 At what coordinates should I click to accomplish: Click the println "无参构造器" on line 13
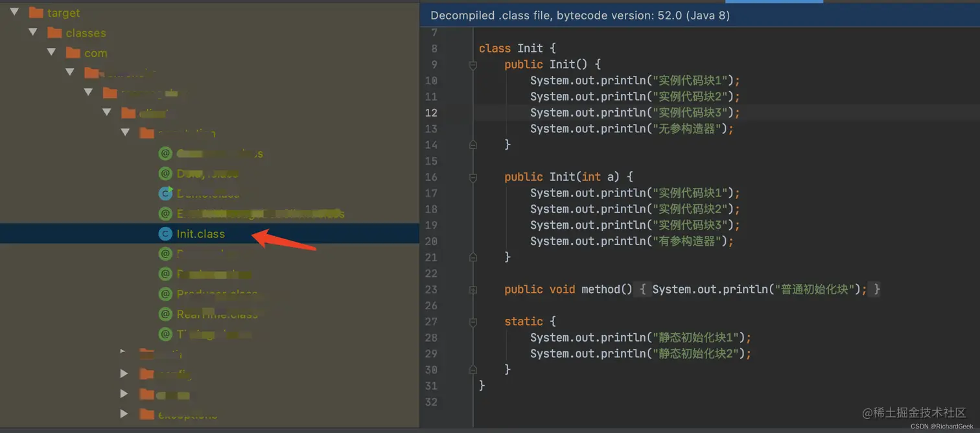coord(632,128)
